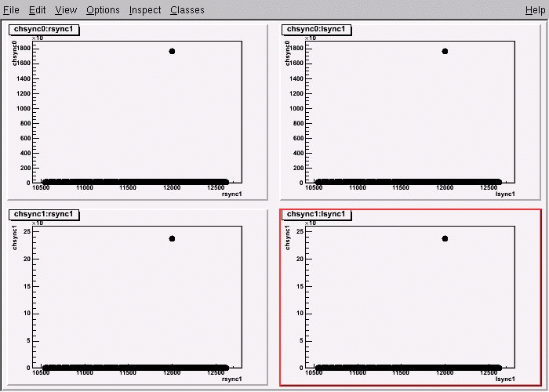Select the chsync0:lsync1 plot title box
Image resolution: width=549 pixels, height=392 pixels.
[x=316, y=30]
